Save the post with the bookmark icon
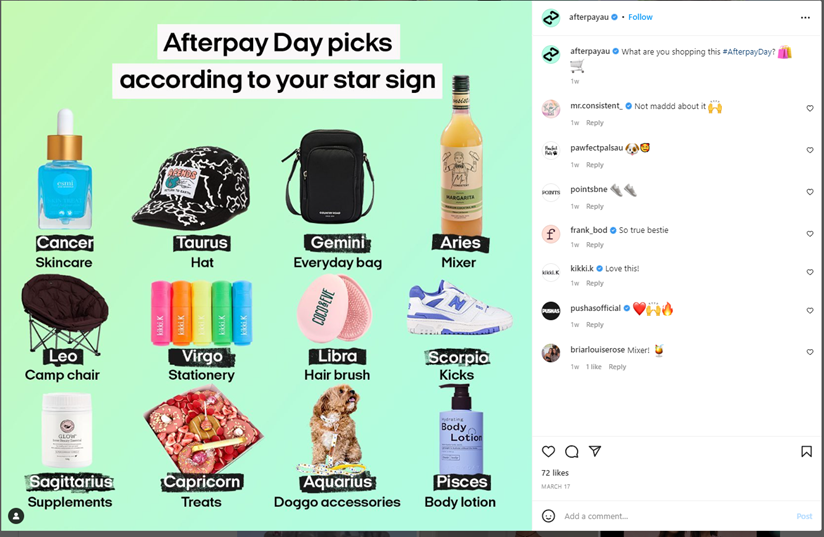824x537 pixels. coord(806,451)
